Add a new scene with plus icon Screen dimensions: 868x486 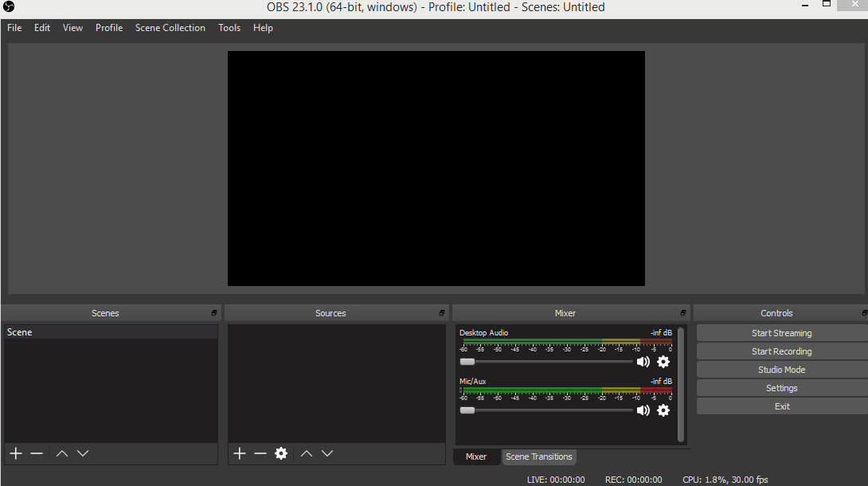click(x=16, y=453)
